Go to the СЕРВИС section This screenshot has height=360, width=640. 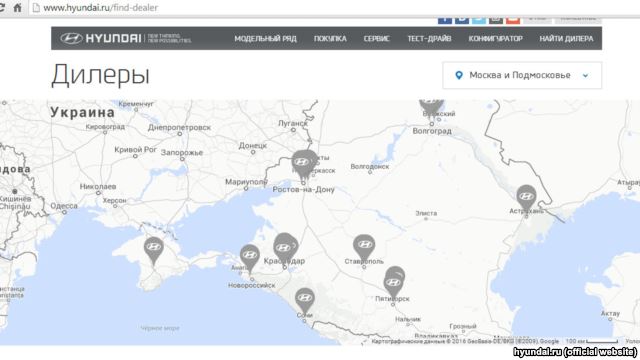tap(377, 38)
